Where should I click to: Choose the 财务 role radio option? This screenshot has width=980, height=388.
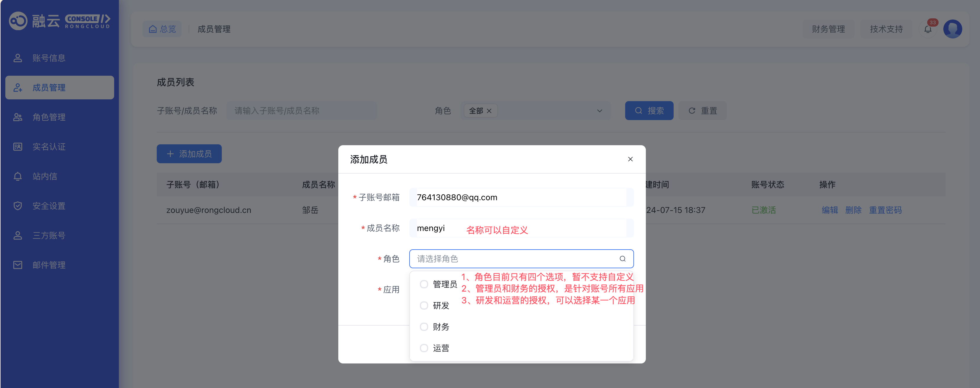(424, 327)
